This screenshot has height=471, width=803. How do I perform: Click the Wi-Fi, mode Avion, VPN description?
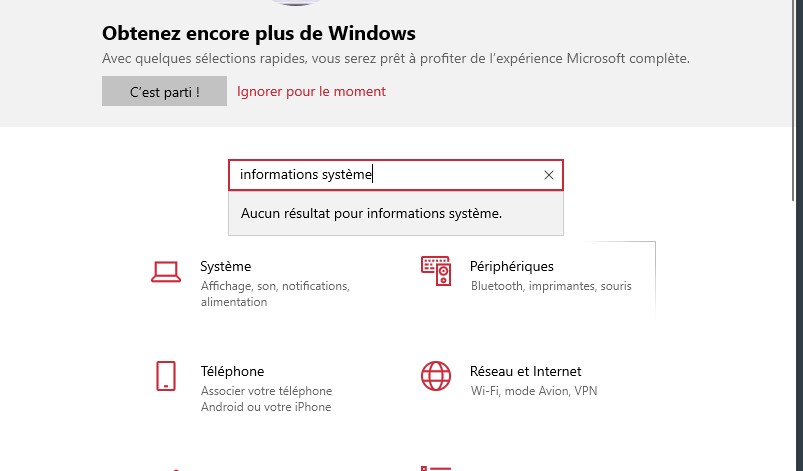(534, 391)
